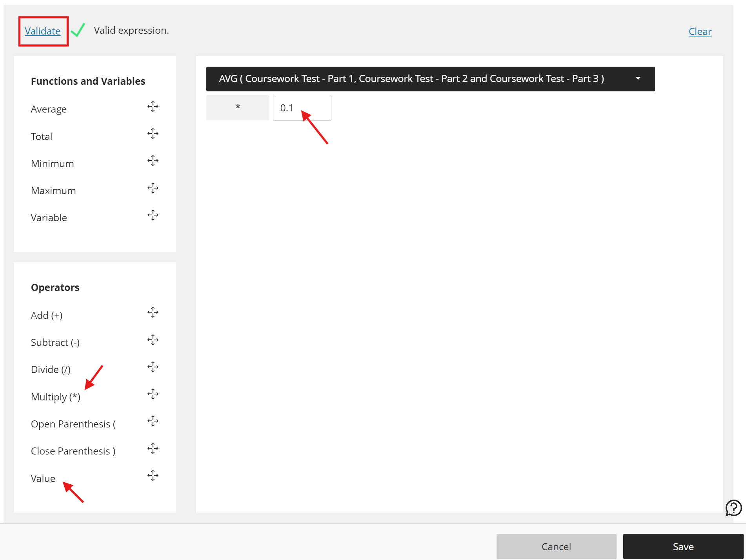Select the Close Parenthesis ) label
This screenshot has height=560, width=746.
pyautogui.click(x=73, y=451)
